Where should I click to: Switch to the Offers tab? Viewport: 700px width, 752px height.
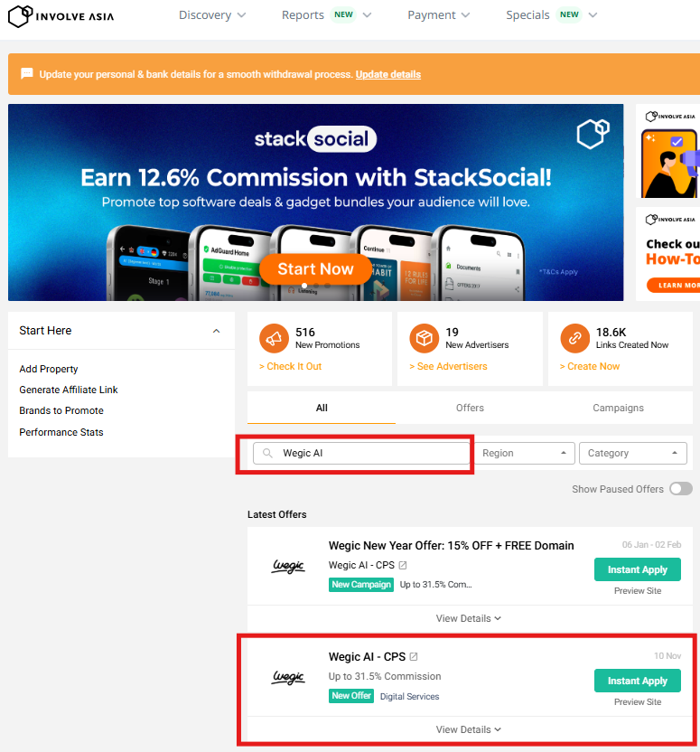(470, 408)
